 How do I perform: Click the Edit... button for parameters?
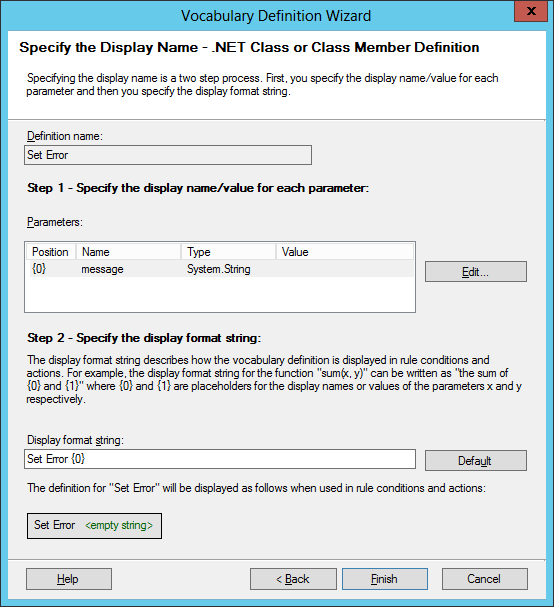475,271
